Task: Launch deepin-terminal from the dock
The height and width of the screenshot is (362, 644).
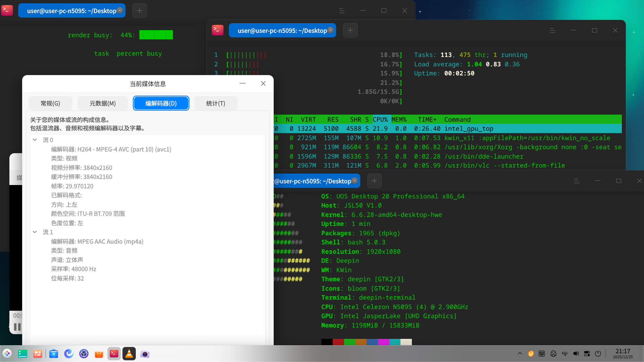Action: [114, 353]
